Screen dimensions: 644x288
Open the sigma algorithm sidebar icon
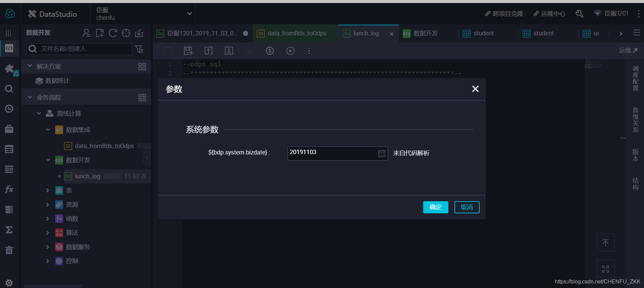pyautogui.click(x=9, y=230)
